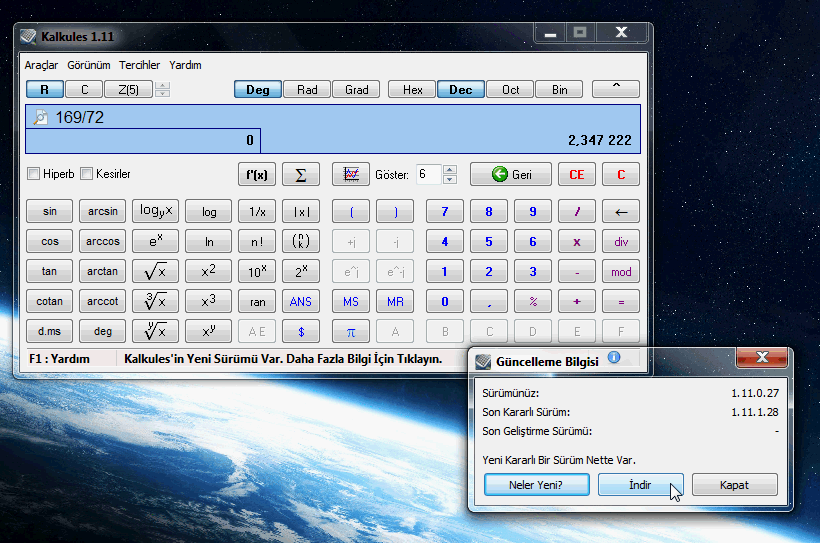Click the MR memory recall button

(395, 301)
